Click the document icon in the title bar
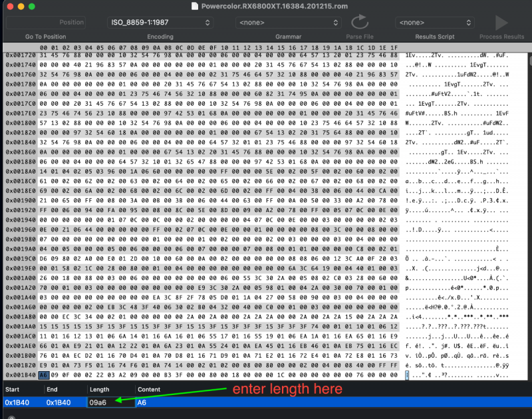The image size is (532, 419). (x=195, y=6)
